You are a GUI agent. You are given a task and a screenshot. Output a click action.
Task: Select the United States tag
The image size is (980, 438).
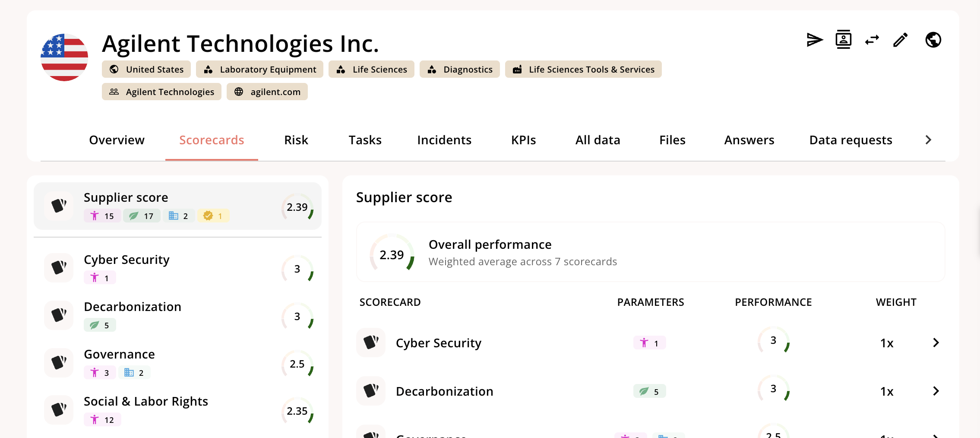pyautogui.click(x=146, y=69)
